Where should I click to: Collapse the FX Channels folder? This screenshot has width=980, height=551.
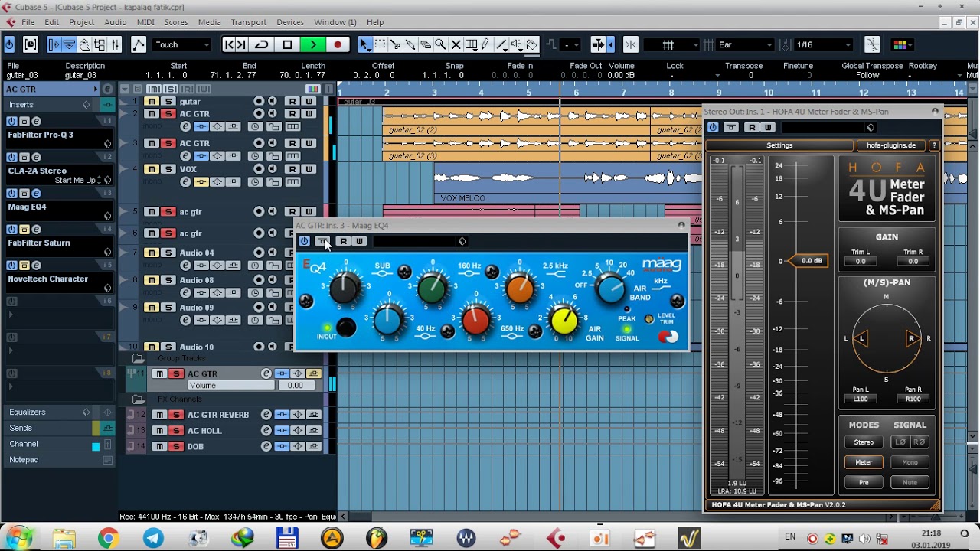[x=139, y=399]
